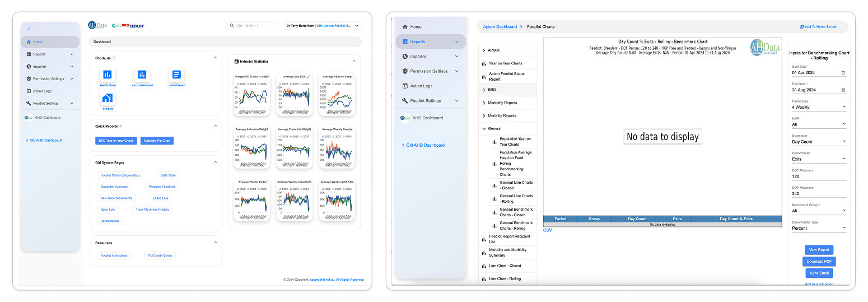Open the Start Date calendar picker icon
Image resolution: width=868 pixels, height=302 pixels.
pos(843,73)
